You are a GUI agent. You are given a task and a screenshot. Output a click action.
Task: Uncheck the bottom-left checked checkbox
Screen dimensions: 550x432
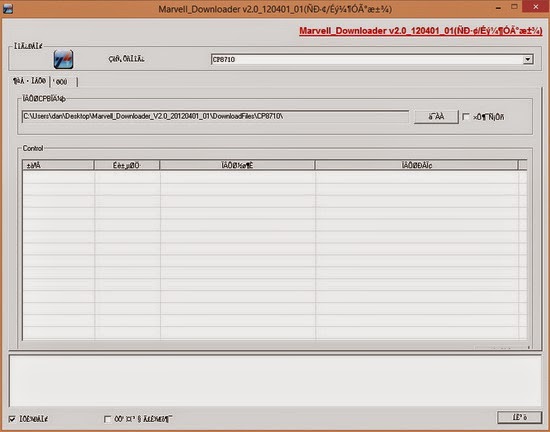[x=12, y=419]
